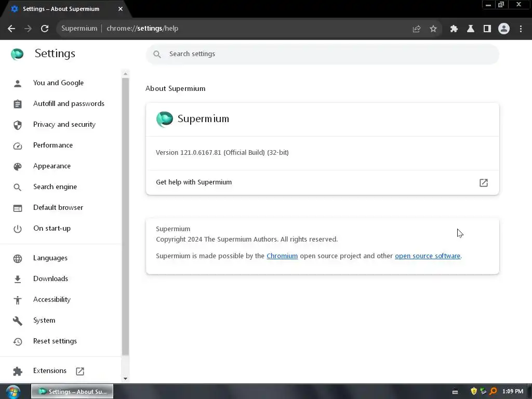Click download arrow icon for Downloads
532x399 pixels.
tap(18, 279)
